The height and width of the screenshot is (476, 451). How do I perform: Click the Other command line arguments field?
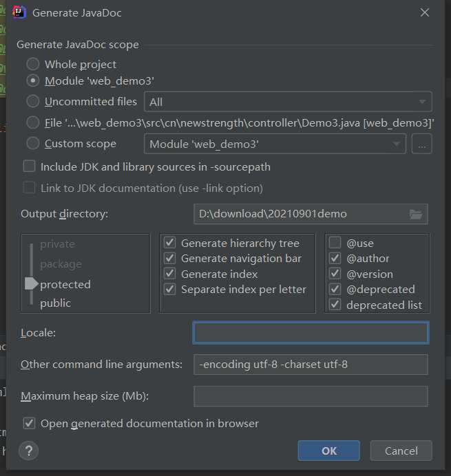click(x=311, y=365)
